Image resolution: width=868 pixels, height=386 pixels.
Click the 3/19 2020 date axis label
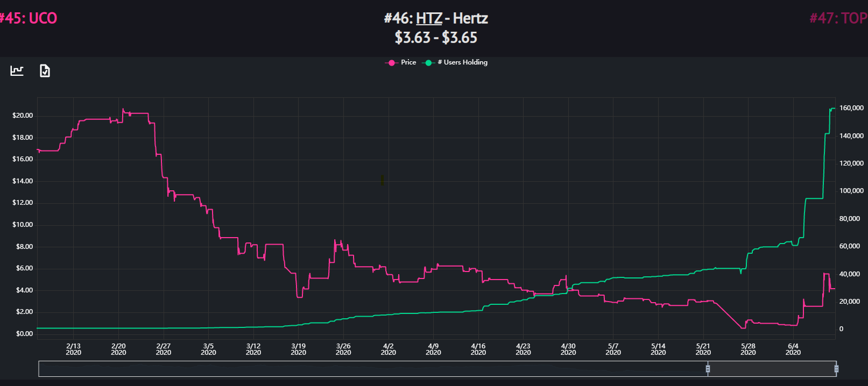[299, 349]
